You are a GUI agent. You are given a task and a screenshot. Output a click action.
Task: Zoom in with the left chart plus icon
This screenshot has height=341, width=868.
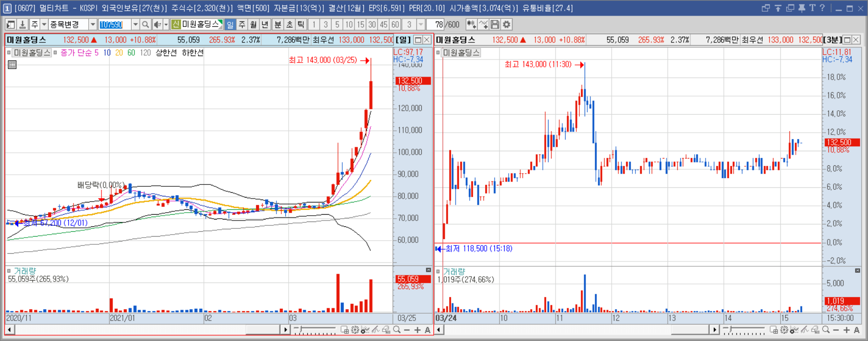pos(417,330)
